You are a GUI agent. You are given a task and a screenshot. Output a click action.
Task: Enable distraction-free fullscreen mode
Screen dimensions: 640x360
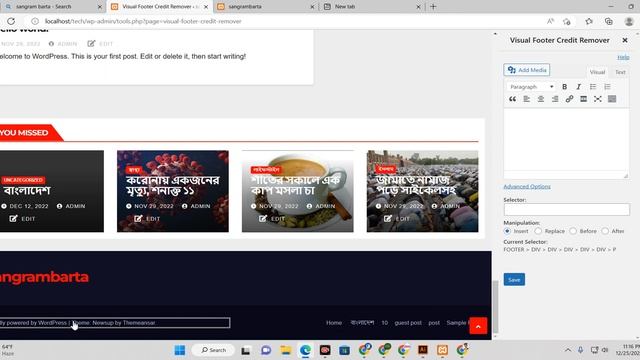(598, 99)
